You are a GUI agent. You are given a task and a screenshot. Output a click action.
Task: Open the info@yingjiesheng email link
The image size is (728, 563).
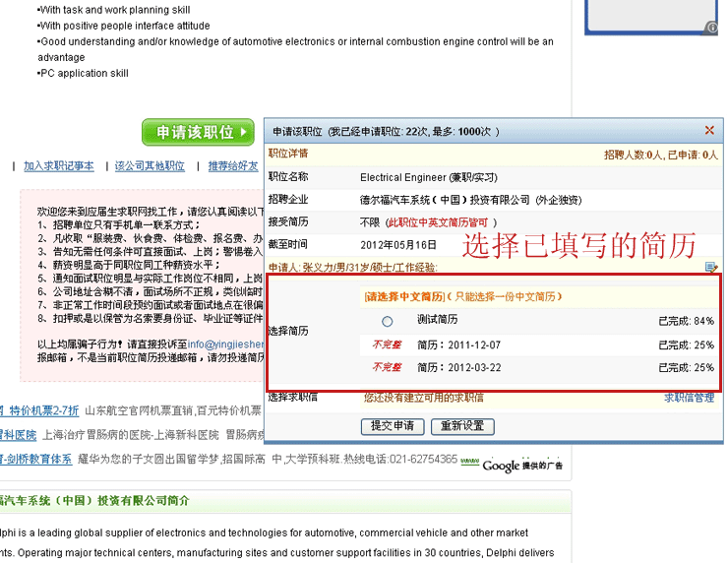click(x=225, y=344)
